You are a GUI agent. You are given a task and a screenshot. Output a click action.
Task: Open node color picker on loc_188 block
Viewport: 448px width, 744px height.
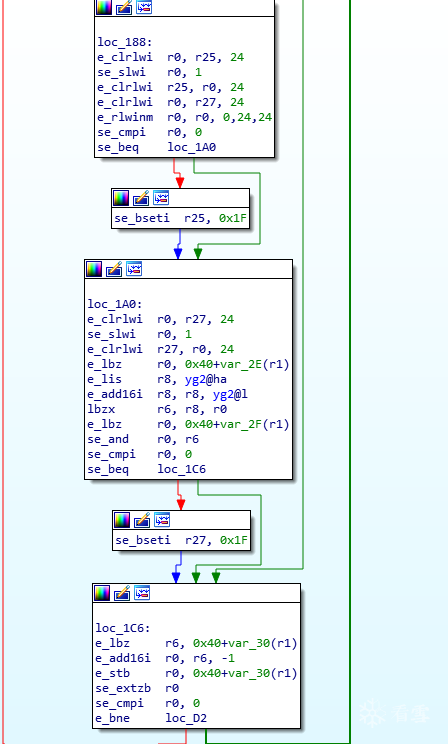(x=104, y=7)
